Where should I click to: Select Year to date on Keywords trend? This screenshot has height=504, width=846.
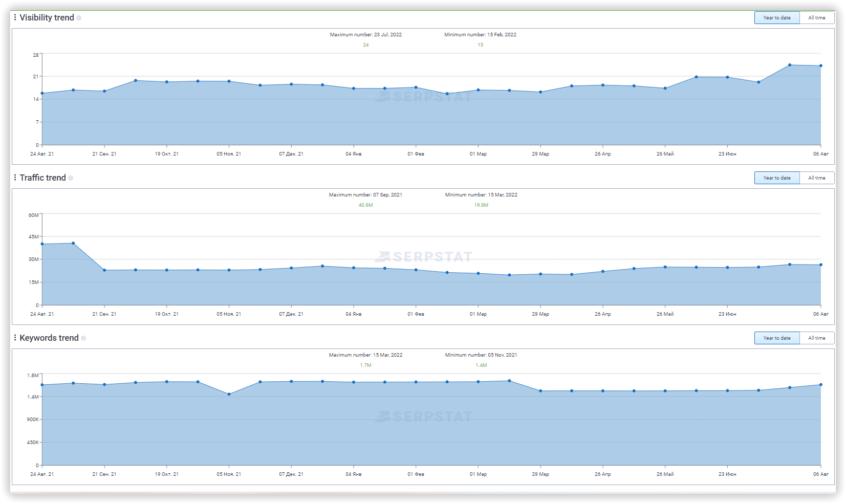coord(776,338)
